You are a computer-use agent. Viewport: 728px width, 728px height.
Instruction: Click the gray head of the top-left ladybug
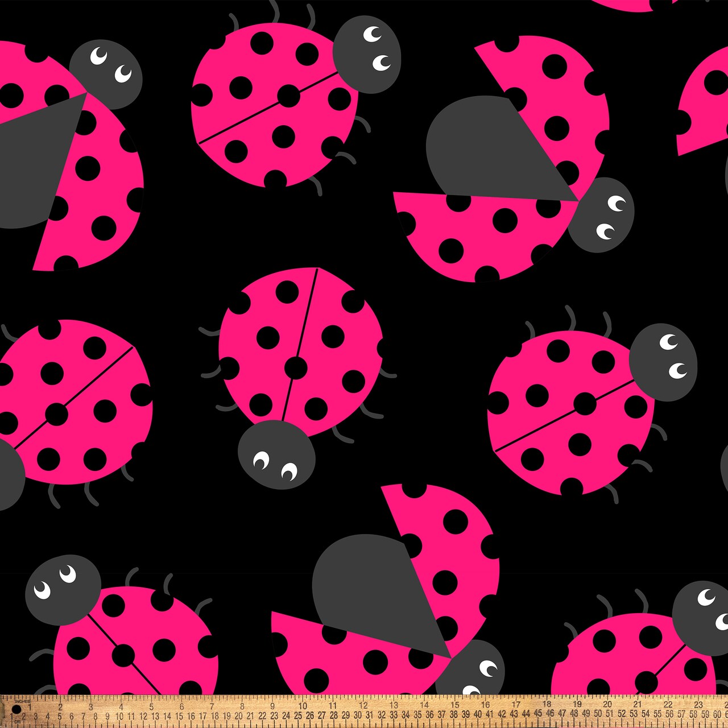(106, 74)
